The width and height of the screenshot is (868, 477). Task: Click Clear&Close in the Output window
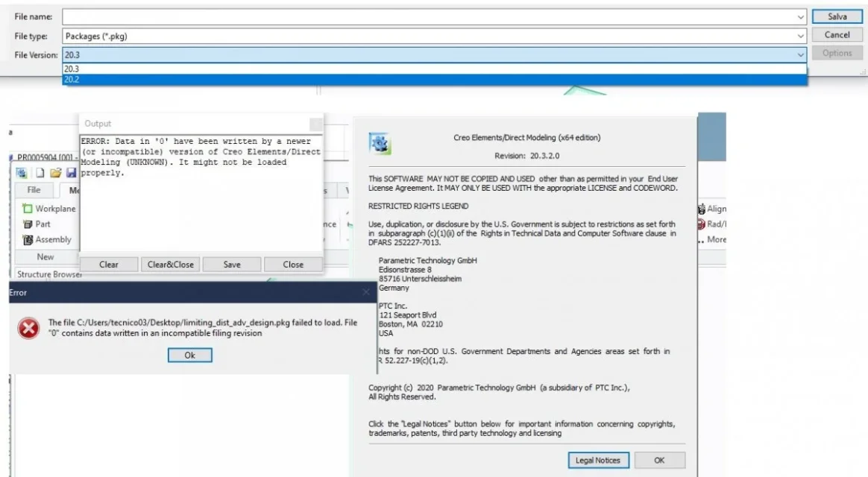tap(171, 265)
